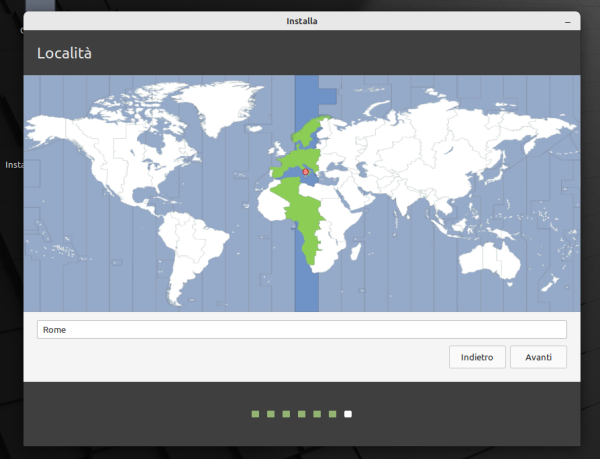
Task: Select the highlighted blue timezone band
Action: 306,280
